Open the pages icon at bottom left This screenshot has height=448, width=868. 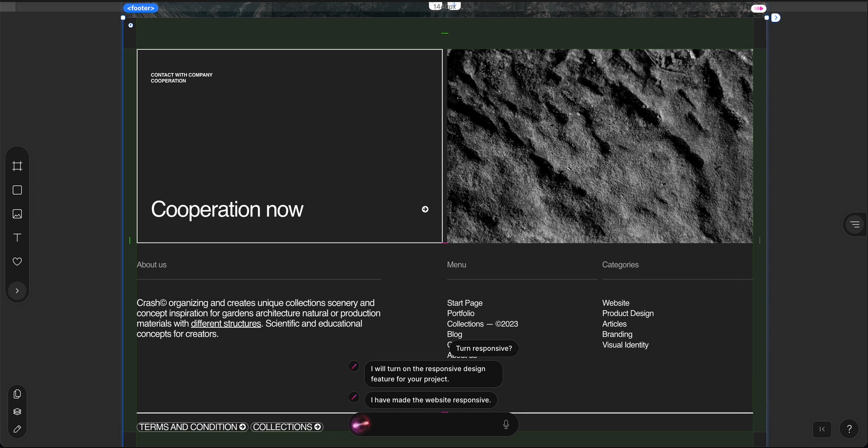(x=17, y=394)
